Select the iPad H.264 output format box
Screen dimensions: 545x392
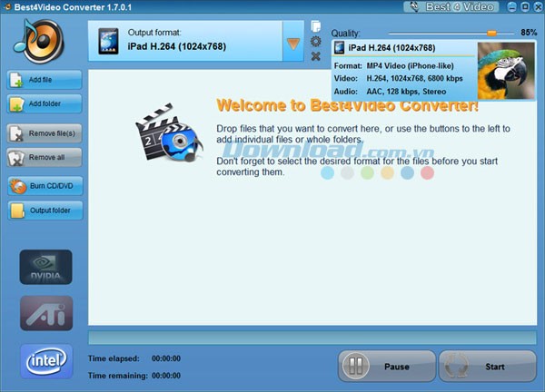pos(185,41)
